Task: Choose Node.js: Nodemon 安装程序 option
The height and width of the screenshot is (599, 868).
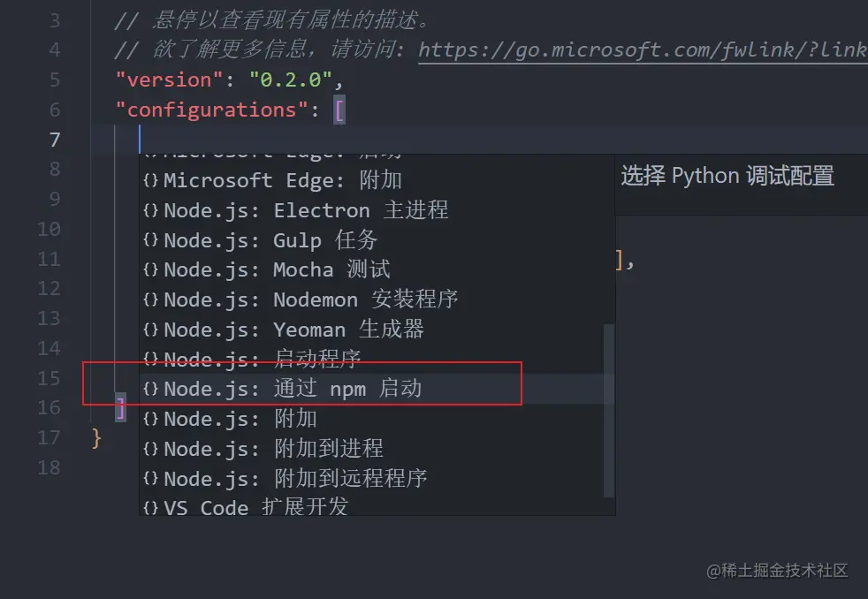Action: (x=377, y=299)
